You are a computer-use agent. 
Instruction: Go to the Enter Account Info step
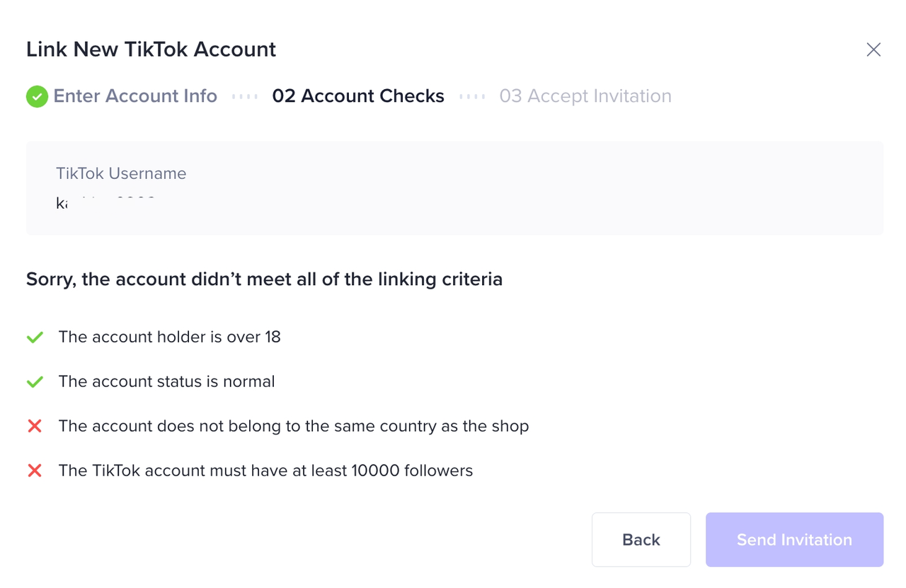(135, 96)
